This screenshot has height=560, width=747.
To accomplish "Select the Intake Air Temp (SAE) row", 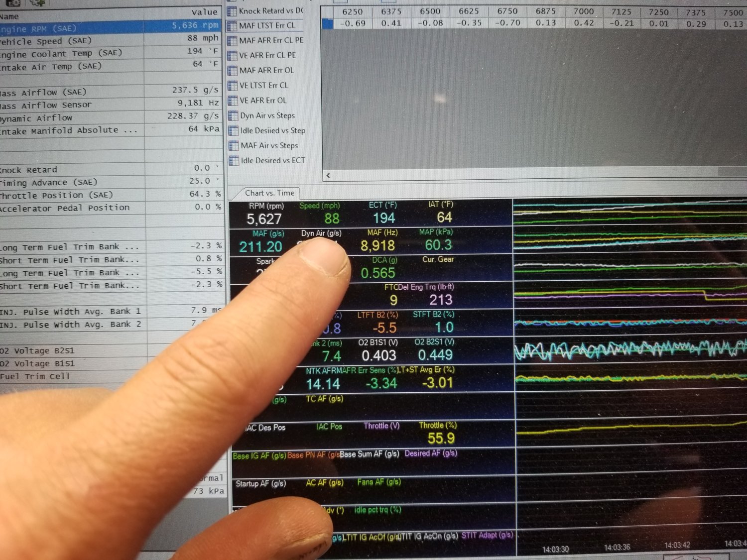I will [x=111, y=66].
